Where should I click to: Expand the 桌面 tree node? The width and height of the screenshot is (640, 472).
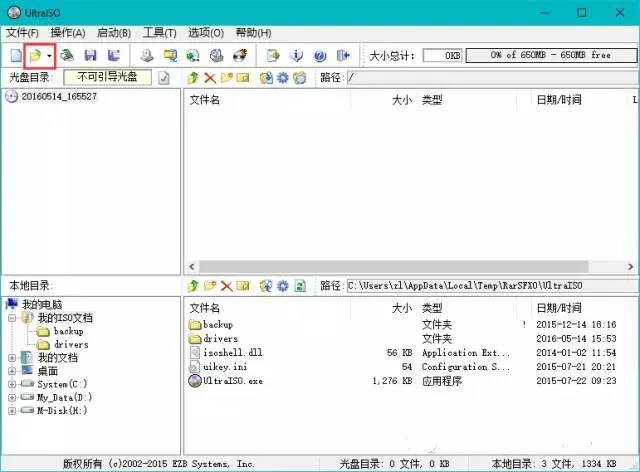(x=12, y=371)
